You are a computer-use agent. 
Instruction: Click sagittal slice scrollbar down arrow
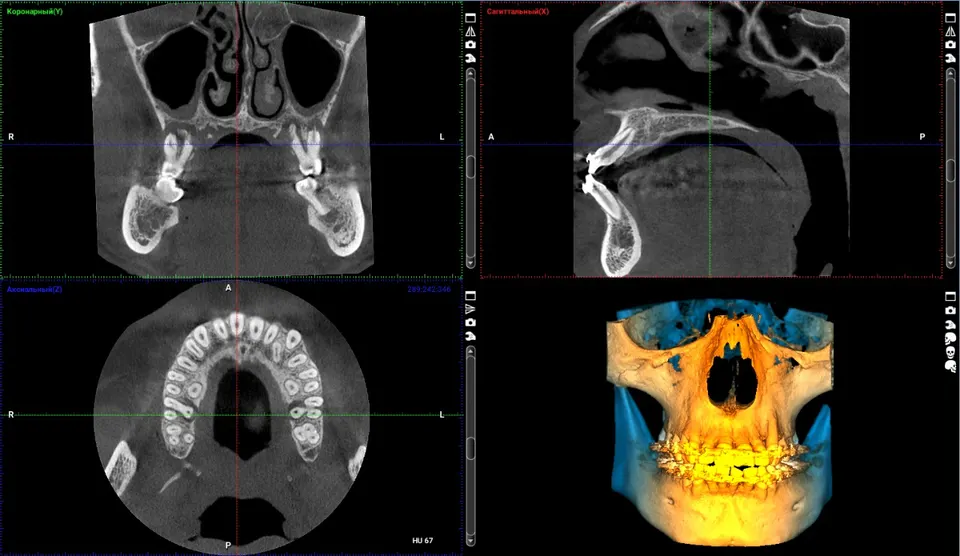[950, 263]
